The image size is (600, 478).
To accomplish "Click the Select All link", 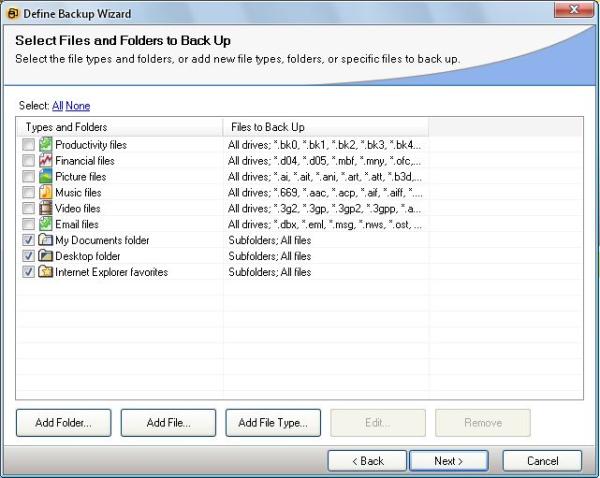I will pyautogui.click(x=57, y=106).
